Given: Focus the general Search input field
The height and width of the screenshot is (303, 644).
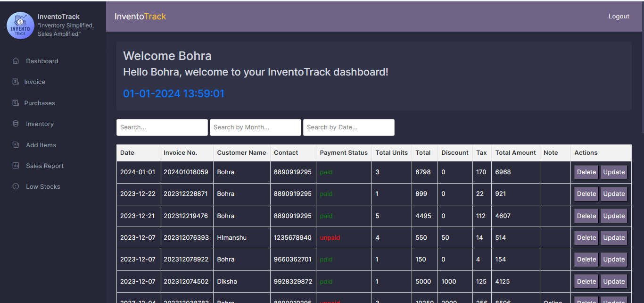Looking at the screenshot, I should pos(162,127).
